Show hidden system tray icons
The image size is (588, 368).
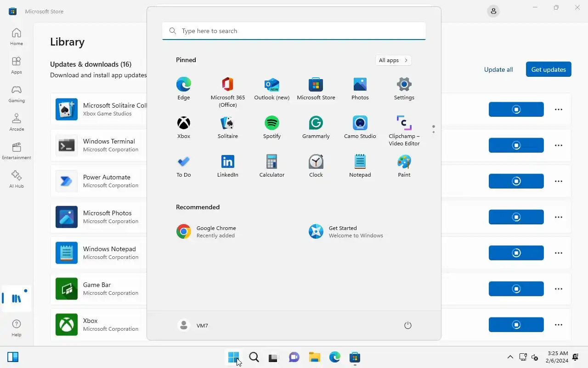pos(510,357)
